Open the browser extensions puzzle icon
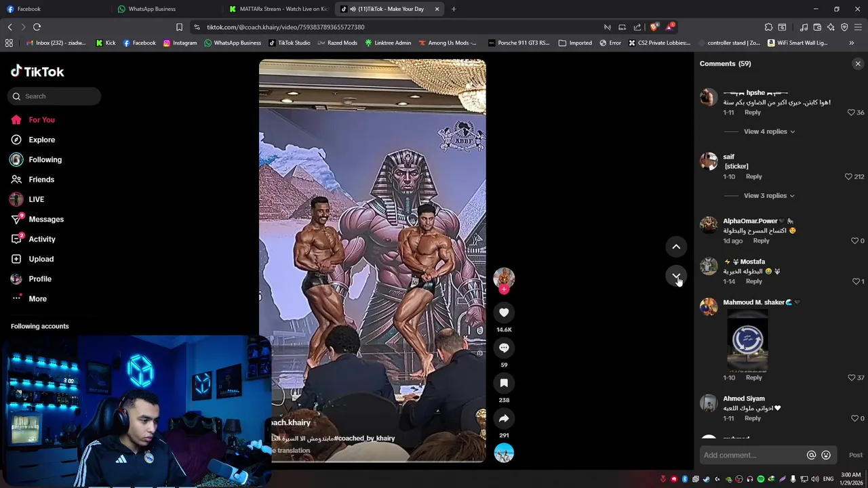The height and width of the screenshot is (488, 868). click(x=768, y=27)
